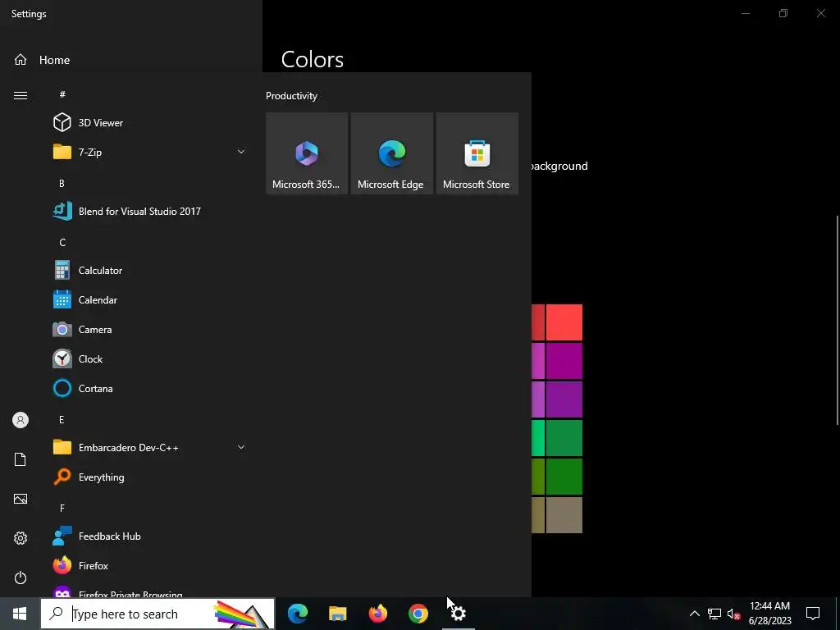The image size is (840, 630).
Task: Open the user account icon
Action: click(21, 420)
